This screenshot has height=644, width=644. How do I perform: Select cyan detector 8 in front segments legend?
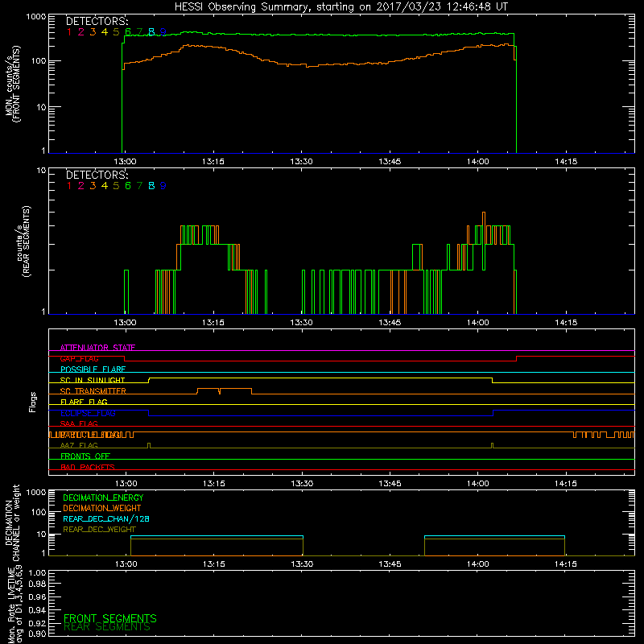[x=151, y=32]
